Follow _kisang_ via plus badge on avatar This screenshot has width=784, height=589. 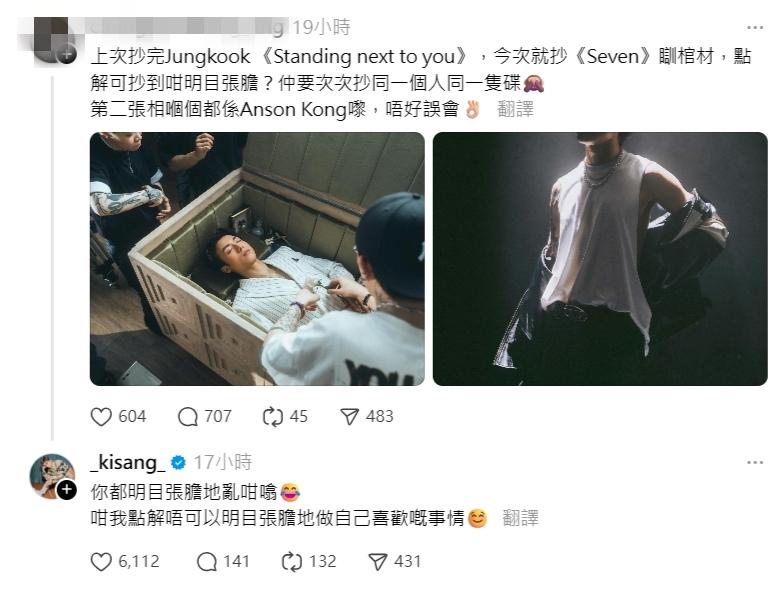[x=66, y=490]
